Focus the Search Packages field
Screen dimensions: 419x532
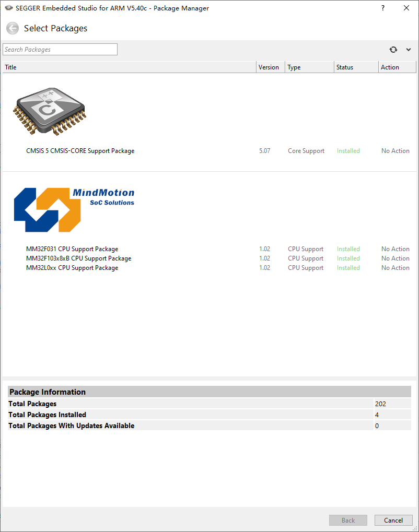coord(60,49)
